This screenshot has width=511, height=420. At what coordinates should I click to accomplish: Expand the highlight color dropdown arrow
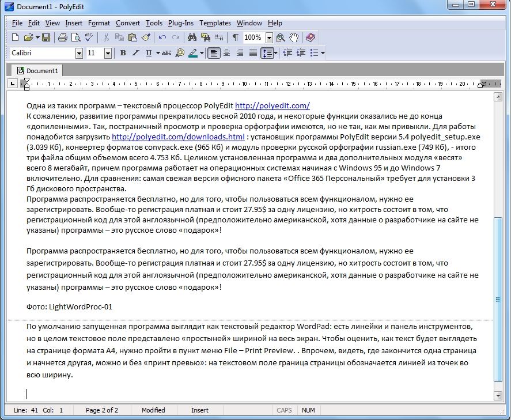pos(202,53)
